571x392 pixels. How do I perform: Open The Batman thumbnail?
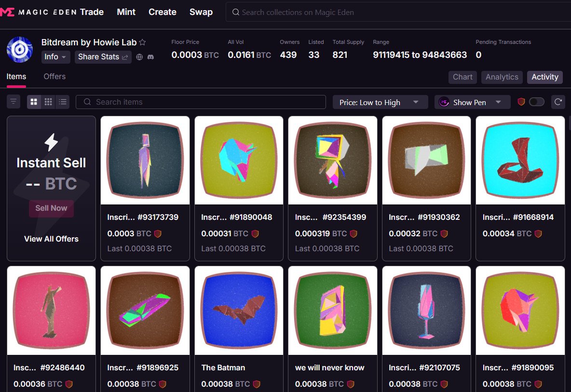point(239,311)
